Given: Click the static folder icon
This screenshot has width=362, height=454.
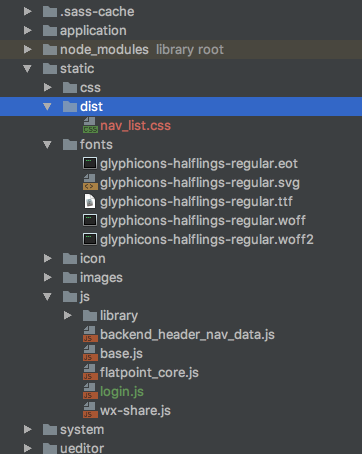Looking at the screenshot, I should (x=50, y=68).
